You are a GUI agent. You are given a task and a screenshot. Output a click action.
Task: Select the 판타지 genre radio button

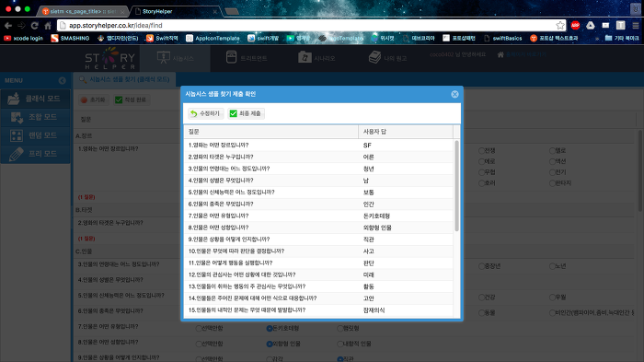click(552, 183)
